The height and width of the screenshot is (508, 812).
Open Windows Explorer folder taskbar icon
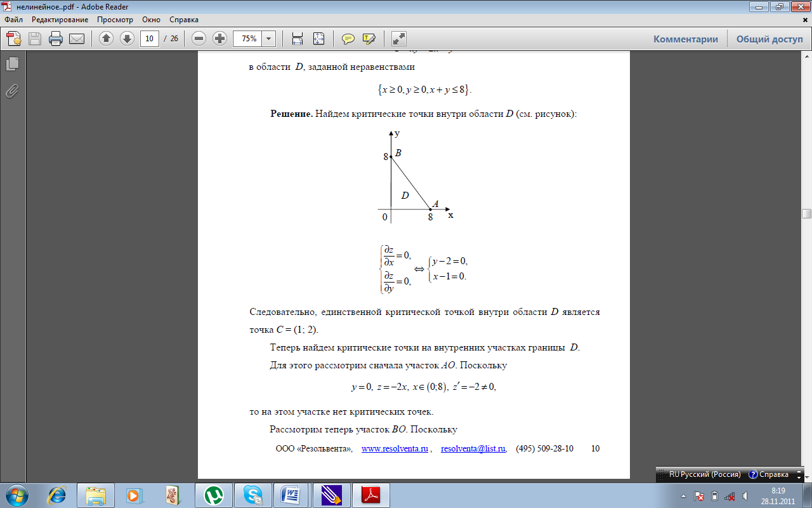(x=96, y=494)
